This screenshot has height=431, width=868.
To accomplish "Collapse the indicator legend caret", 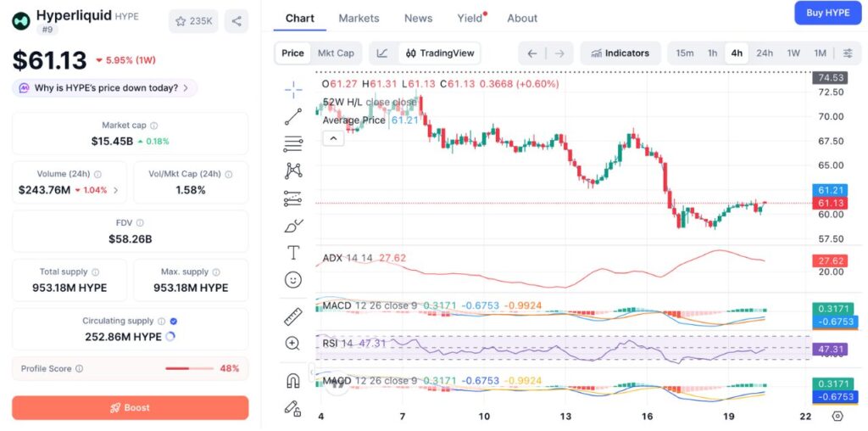I will coord(333,138).
